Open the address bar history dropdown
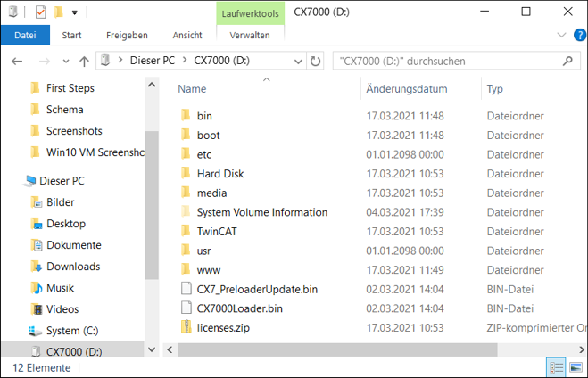This screenshot has width=588, height=378. coord(298,61)
